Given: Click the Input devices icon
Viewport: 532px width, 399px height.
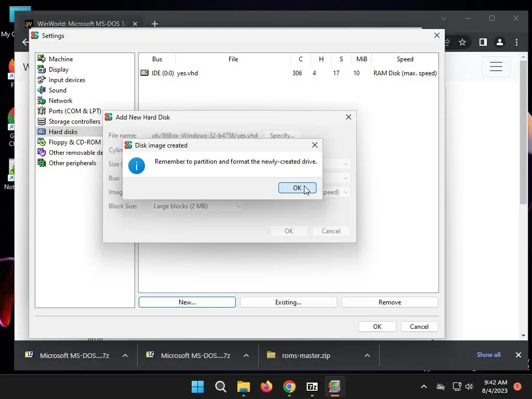Looking at the screenshot, I should coord(42,79).
